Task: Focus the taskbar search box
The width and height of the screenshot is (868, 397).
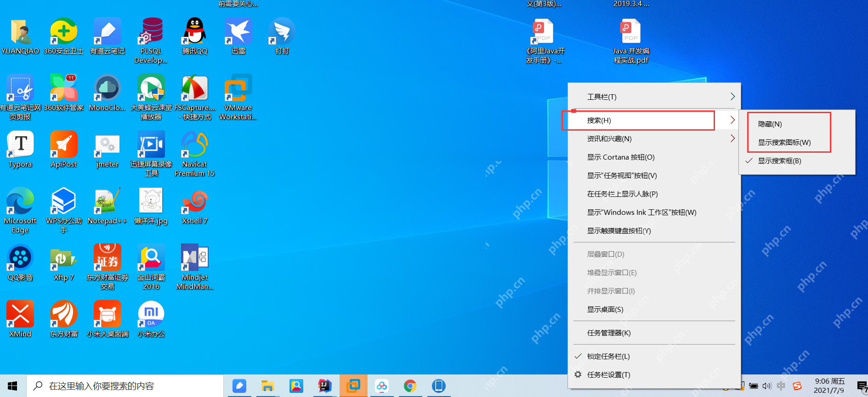Action: click(125, 386)
